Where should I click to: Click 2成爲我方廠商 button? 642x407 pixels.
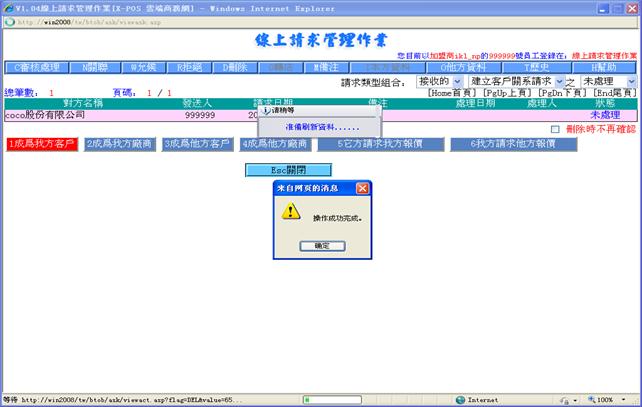(118, 144)
